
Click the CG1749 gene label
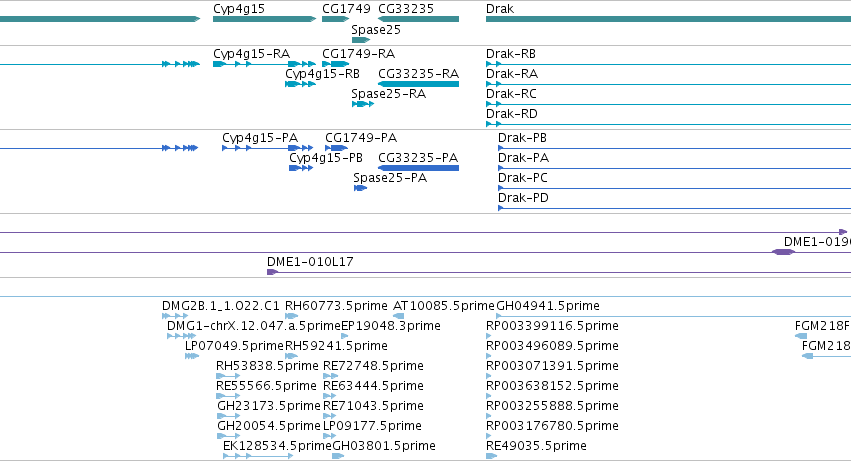[x=346, y=9]
